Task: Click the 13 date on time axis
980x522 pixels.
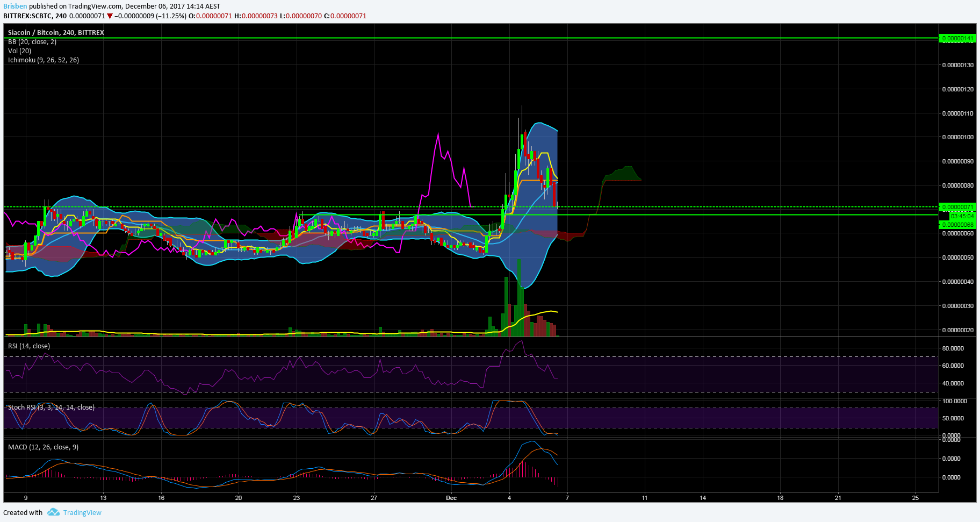Action: point(103,498)
